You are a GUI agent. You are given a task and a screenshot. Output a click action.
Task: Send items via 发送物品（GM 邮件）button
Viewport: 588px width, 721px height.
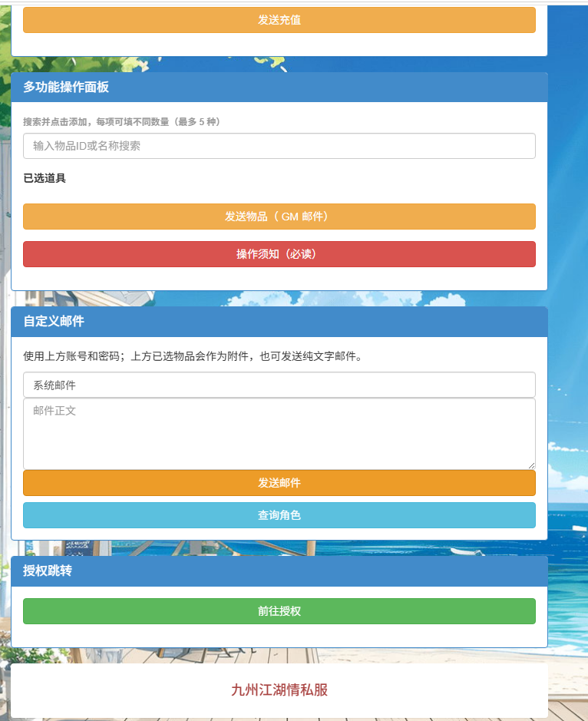point(279,217)
